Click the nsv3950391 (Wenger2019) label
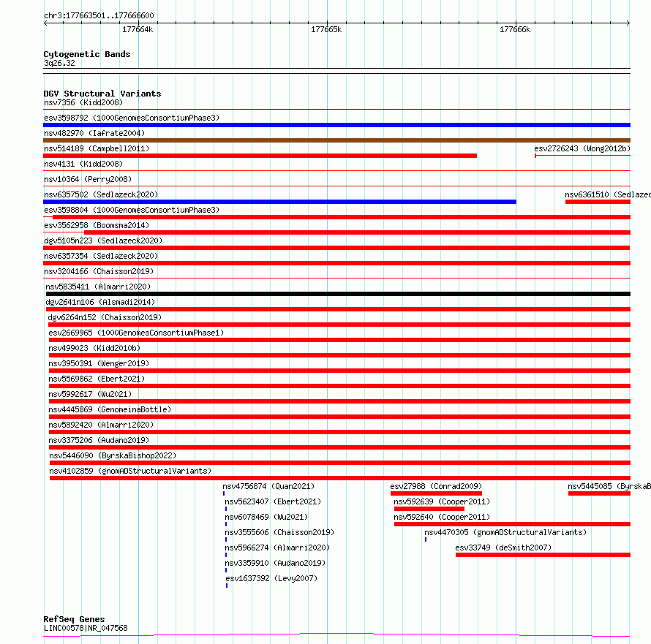Screen dimensions: 651x644 click(99, 363)
